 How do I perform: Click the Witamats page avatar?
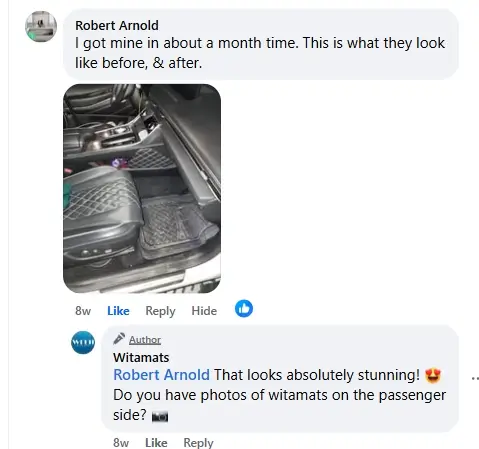[x=83, y=342]
